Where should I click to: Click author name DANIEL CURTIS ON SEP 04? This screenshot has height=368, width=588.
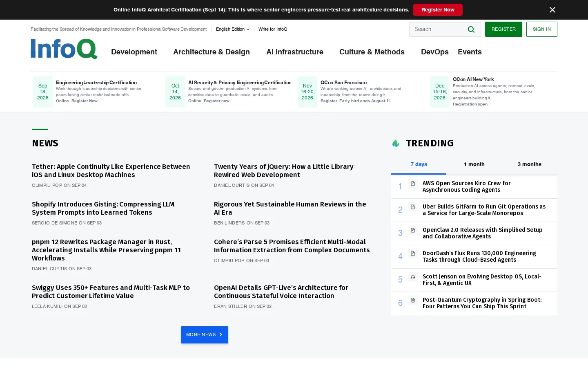coord(244,185)
